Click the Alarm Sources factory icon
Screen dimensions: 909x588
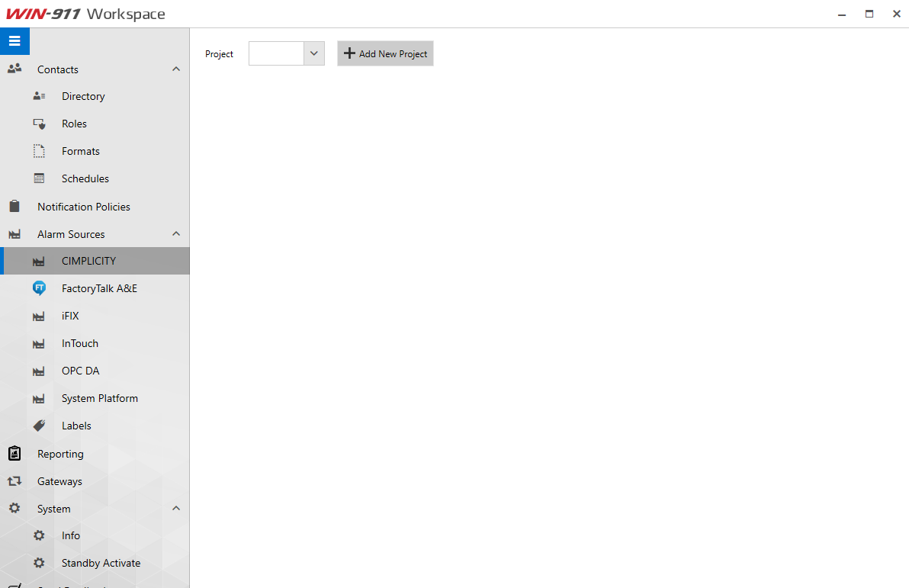(x=14, y=234)
